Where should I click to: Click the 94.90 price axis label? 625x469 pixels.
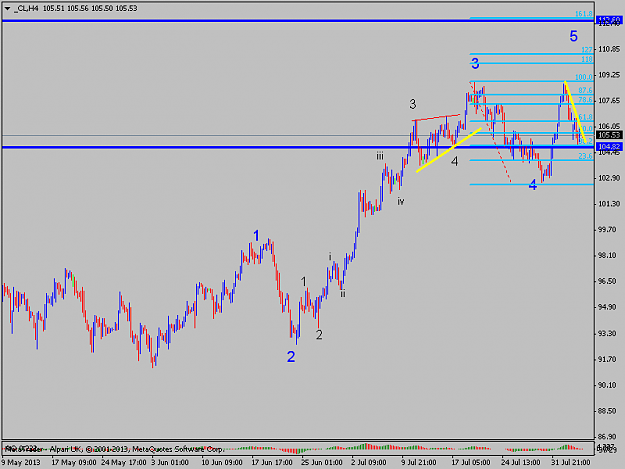click(609, 307)
